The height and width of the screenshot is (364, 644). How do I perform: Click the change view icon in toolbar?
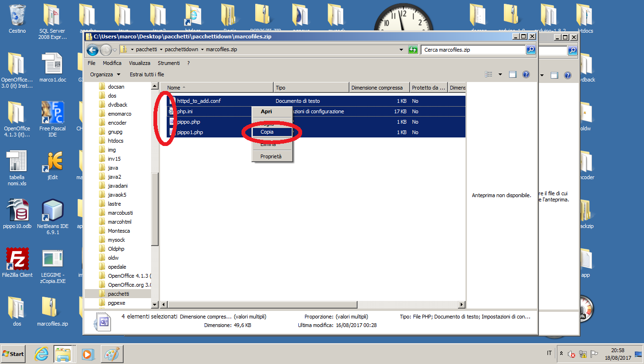489,74
